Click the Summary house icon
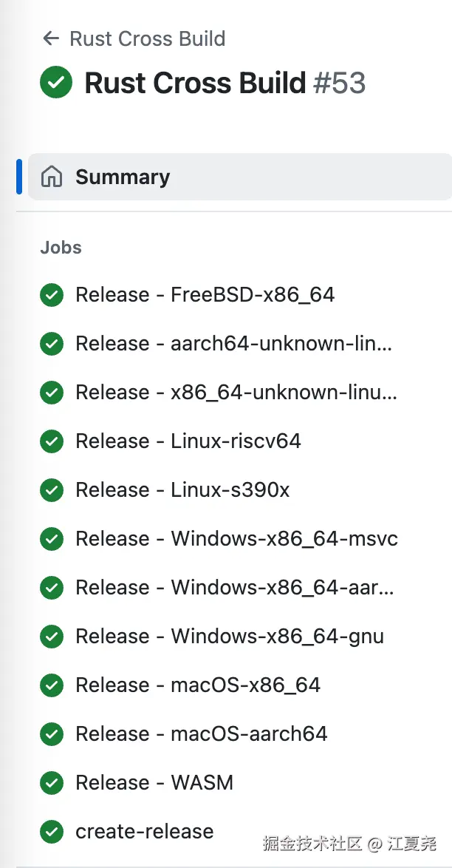 [x=52, y=177]
